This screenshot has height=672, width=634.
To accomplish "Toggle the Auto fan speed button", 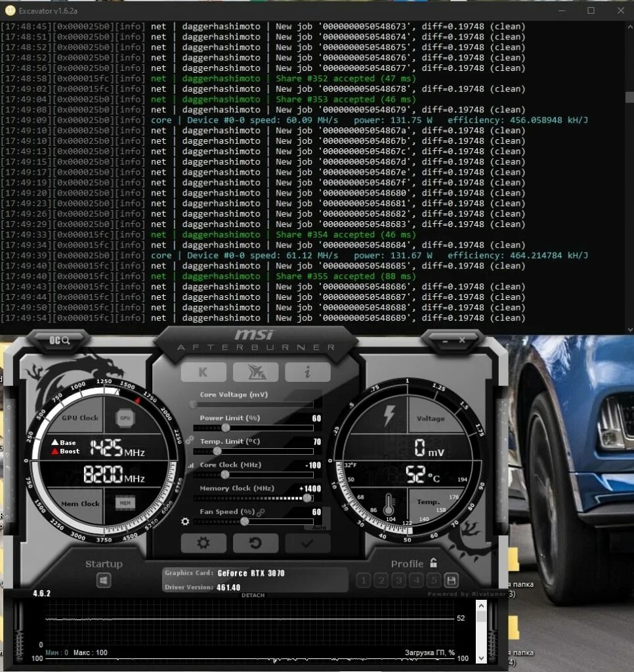I will click(319, 528).
